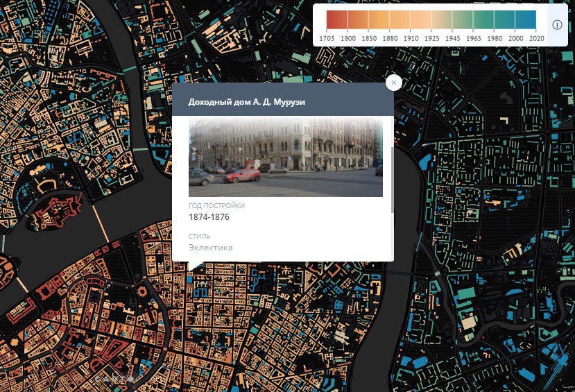The width and height of the screenshot is (575, 392).
Task: Close the Мурузи building popup
Action: tap(394, 83)
